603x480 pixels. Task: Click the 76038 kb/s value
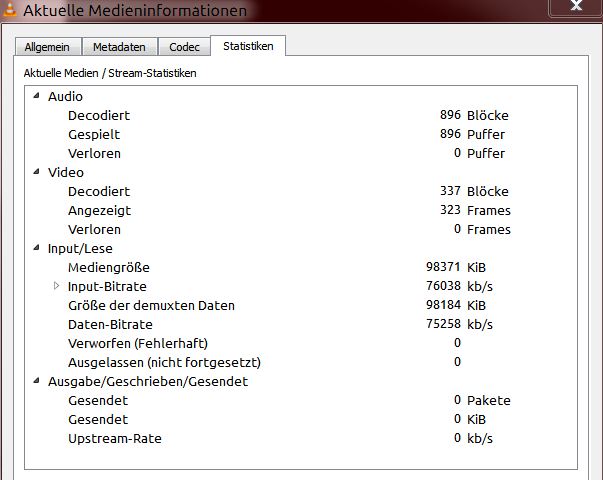click(x=459, y=286)
